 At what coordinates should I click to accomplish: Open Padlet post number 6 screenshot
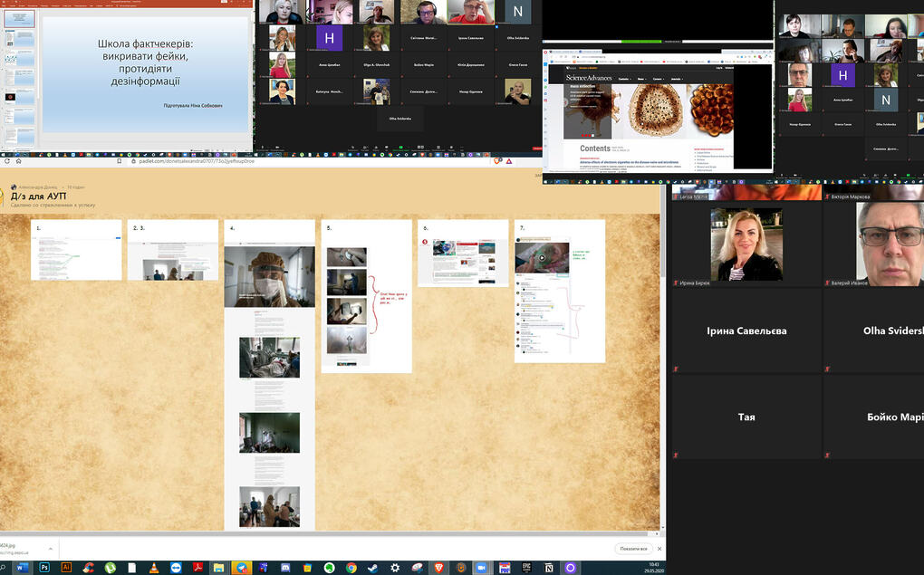[463, 263]
